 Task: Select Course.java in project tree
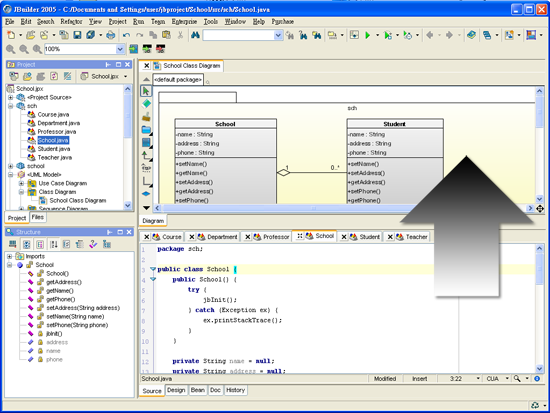point(53,115)
